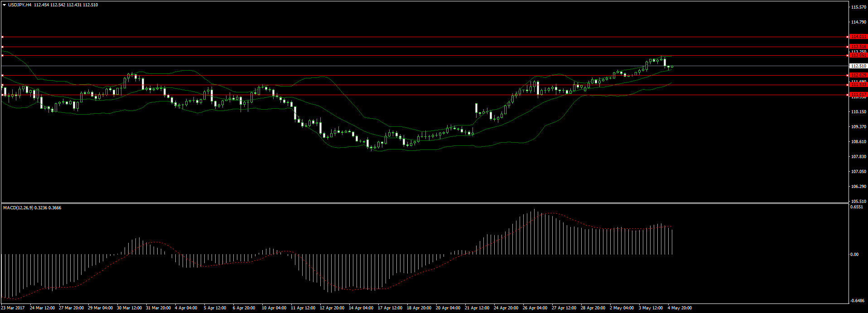Screen dimensions: 868x313
Task: Click the 26 Apr 04:00 time label
Action: pos(535,308)
